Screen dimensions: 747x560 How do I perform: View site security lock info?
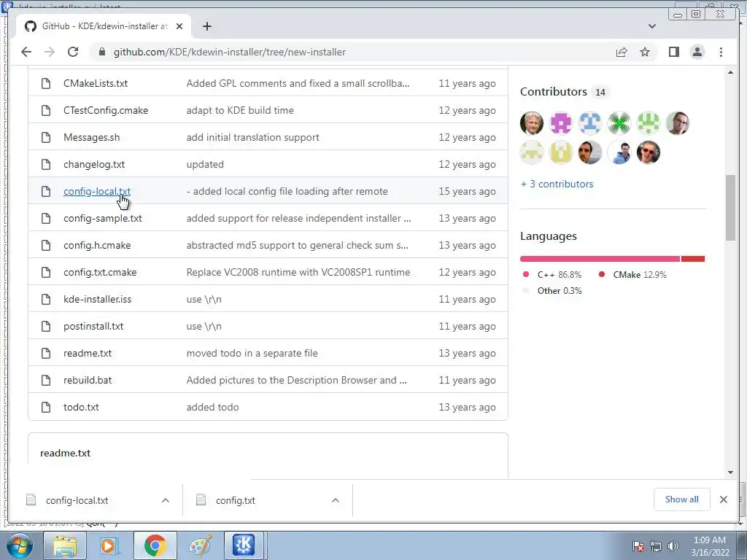pyautogui.click(x=101, y=52)
